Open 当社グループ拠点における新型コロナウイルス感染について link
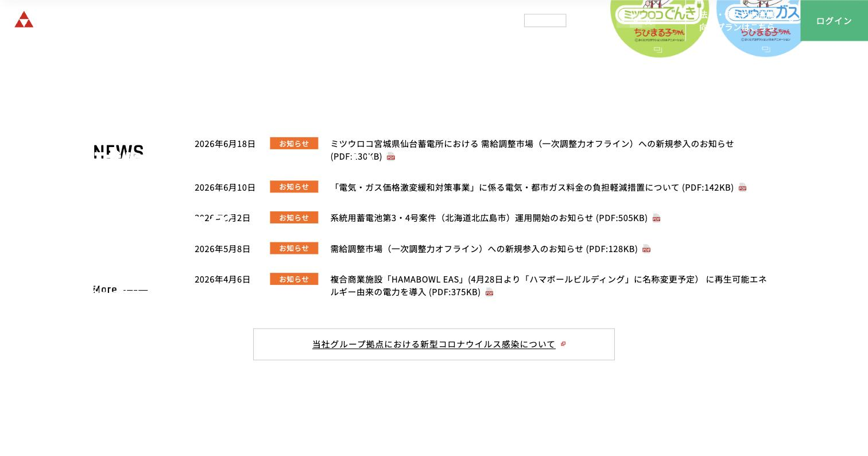868x456 pixels. click(x=434, y=344)
